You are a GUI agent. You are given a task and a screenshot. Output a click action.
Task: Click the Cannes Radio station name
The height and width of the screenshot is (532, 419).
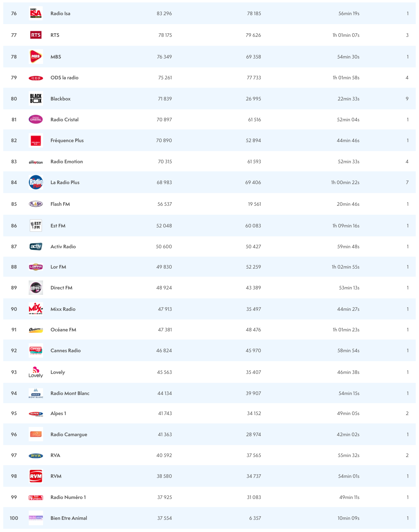coord(66,351)
